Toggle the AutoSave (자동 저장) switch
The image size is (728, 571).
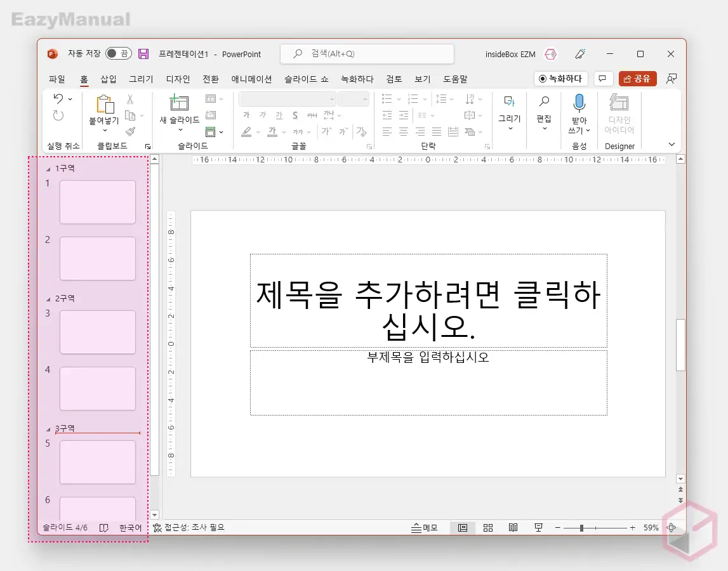(x=119, y=54)
